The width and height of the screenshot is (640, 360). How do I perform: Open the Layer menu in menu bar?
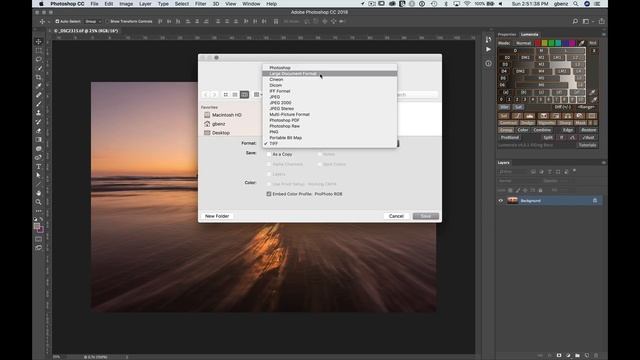(145, 4)
